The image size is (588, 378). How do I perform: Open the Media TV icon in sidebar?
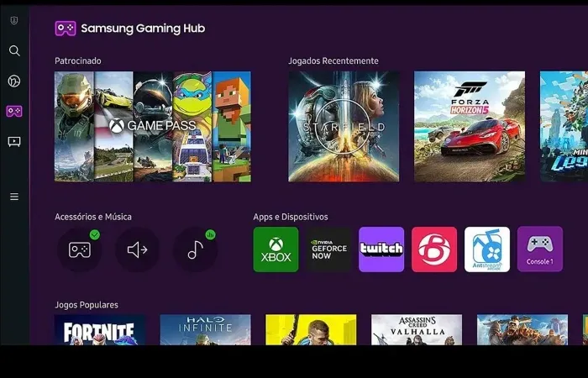[x=14, y=141]
